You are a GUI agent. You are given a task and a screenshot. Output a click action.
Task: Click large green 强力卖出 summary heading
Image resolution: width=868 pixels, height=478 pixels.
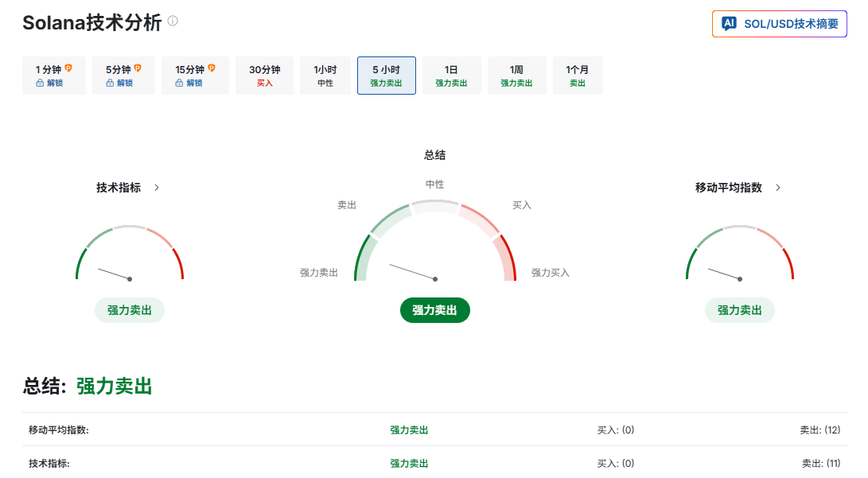tap(114, 387)
